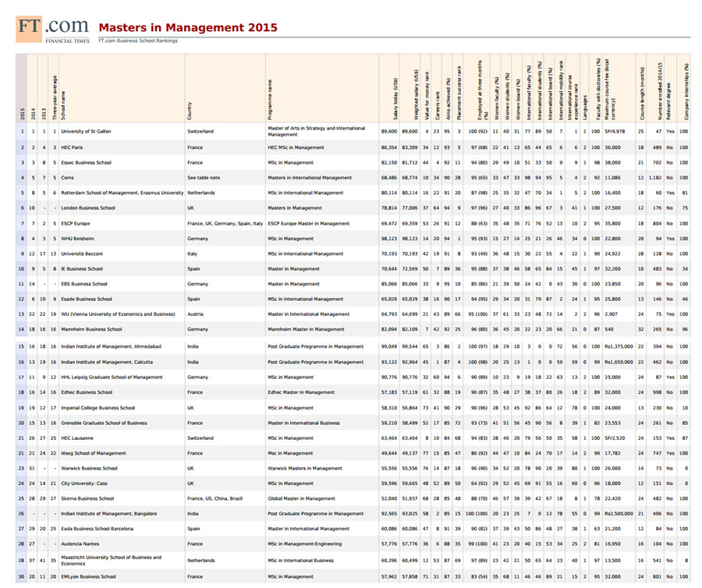Image resolution: width=702 pixels, height=588 pixels.
Task: Select the 'Masters in Management 2015' title
Action: [x=188, y=28]
